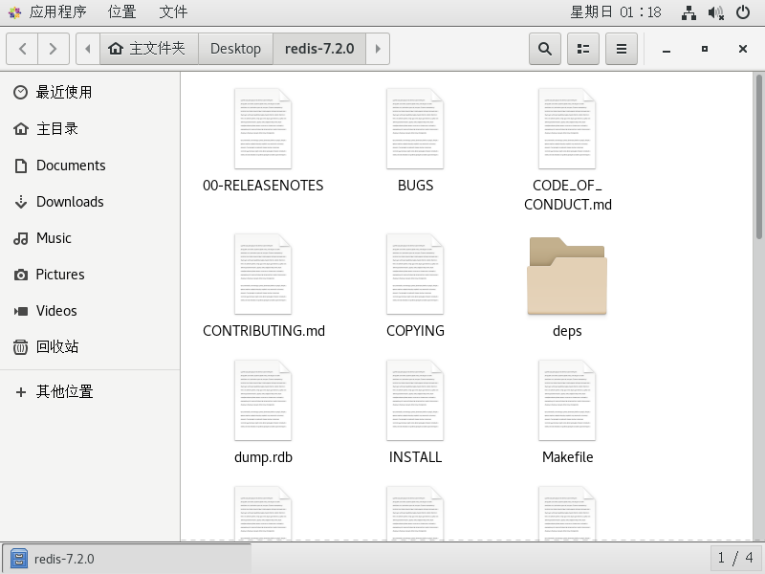Select the INSTALL file icon
This screenshot has width=765, height=574.
pyautogui.click(x=415, y=400)
